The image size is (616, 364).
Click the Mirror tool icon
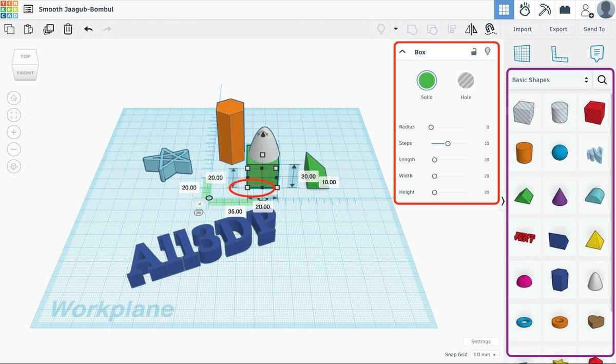pyautogui.click(x=471, y=29)
